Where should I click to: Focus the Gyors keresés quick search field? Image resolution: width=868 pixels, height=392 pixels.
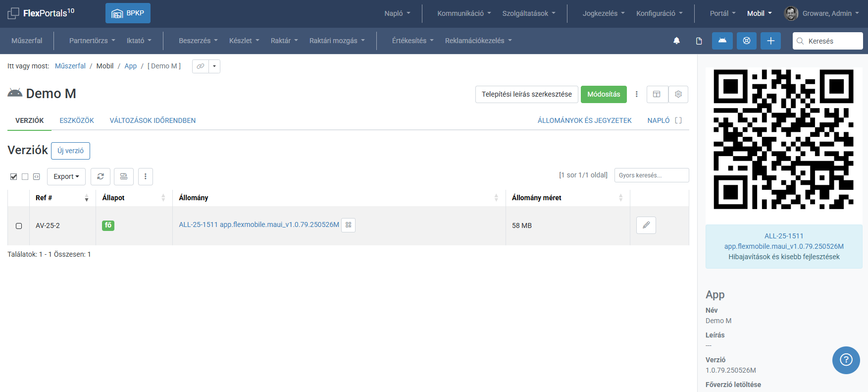point(652,175)
